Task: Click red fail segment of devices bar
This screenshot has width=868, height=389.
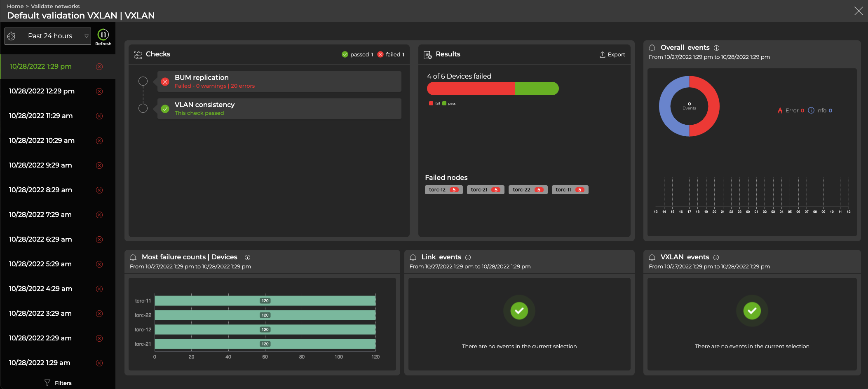Action: point(471,89)
